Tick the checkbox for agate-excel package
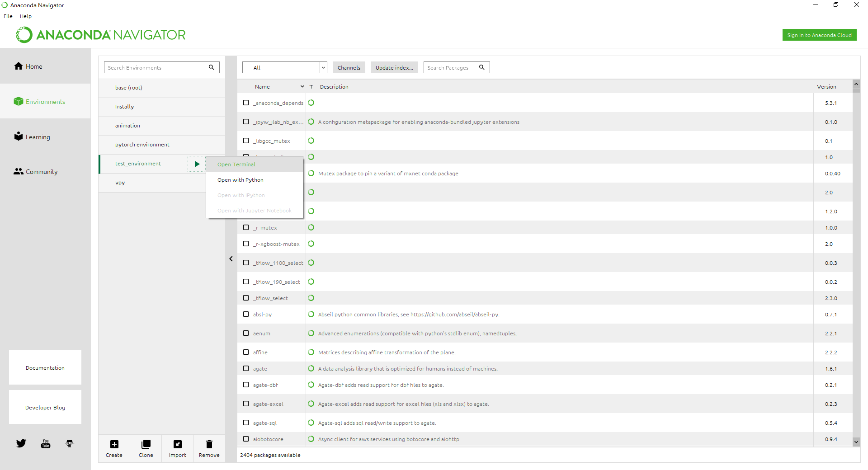This screenshot has height=470, width=868. (246, 404)
